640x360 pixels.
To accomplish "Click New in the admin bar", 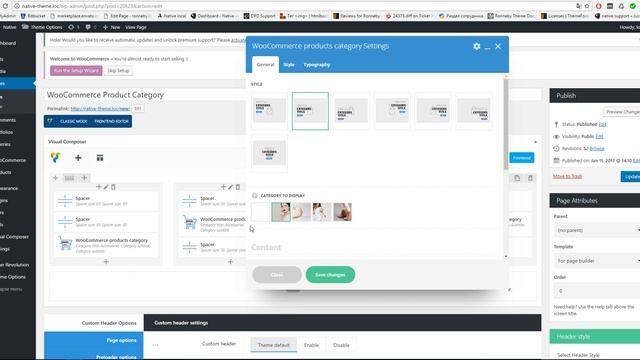I will (111, 27).
